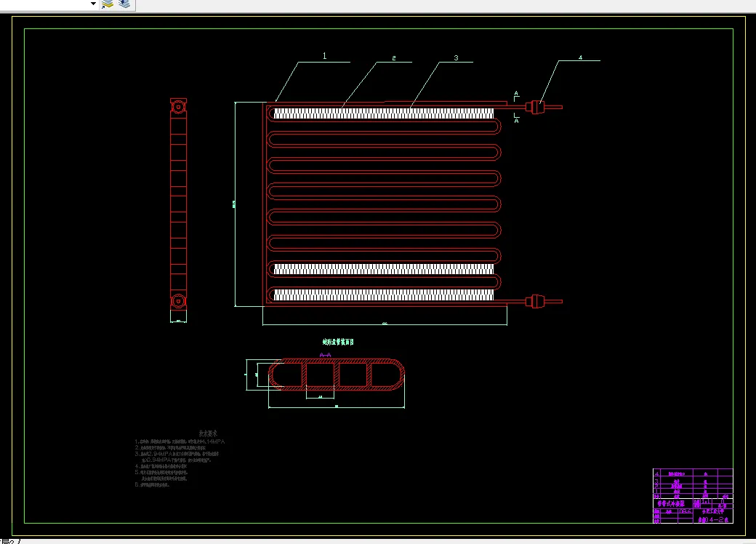Click the make object's layer current icon

tap(108, 4)
